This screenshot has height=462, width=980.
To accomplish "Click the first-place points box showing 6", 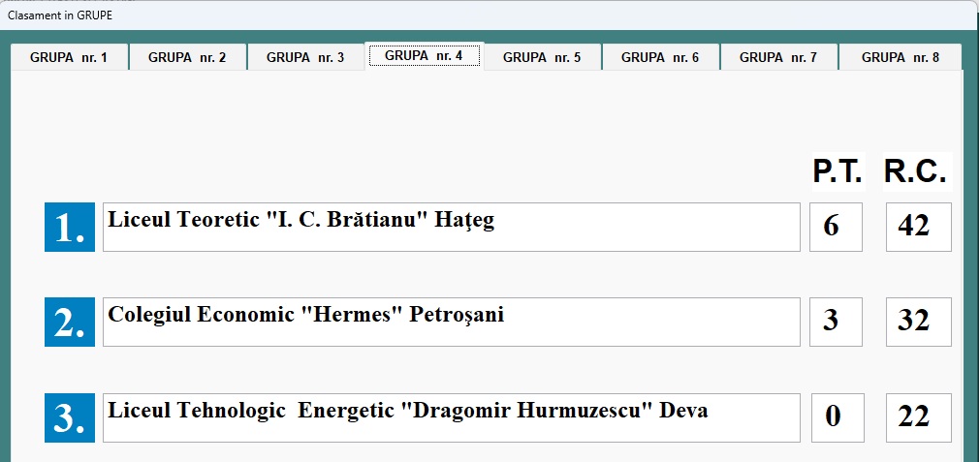I will (836, 227).
